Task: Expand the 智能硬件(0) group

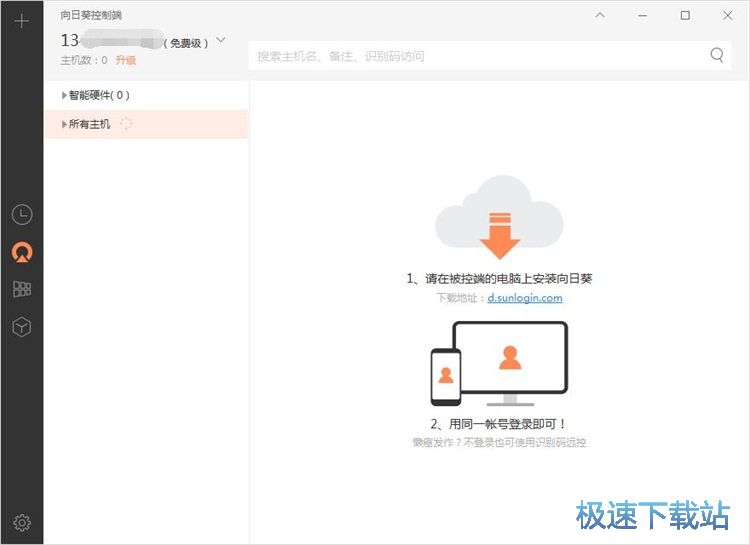Action: pos(64,95)
